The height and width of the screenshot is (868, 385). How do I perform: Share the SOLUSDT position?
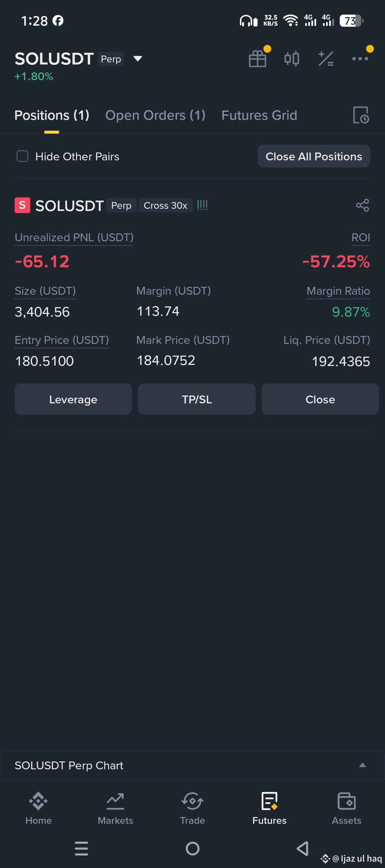pos(363,205)
